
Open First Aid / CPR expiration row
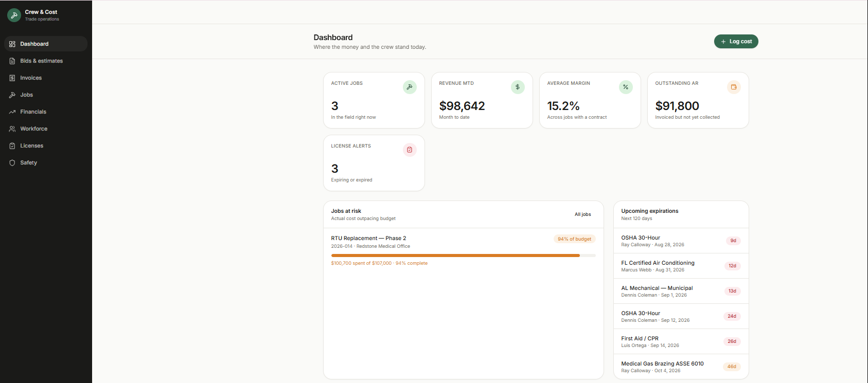pos(681,341)
